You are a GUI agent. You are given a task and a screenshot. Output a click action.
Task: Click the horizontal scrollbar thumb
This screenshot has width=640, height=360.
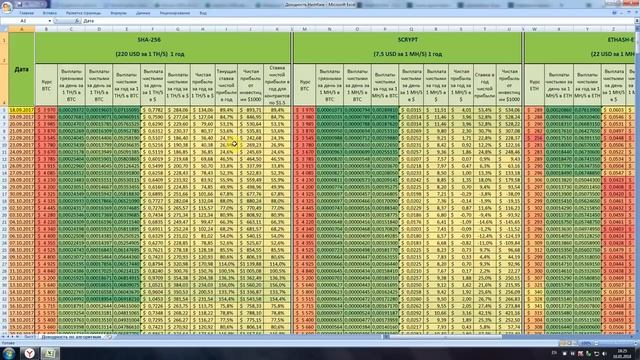click(x=445, y=337)
